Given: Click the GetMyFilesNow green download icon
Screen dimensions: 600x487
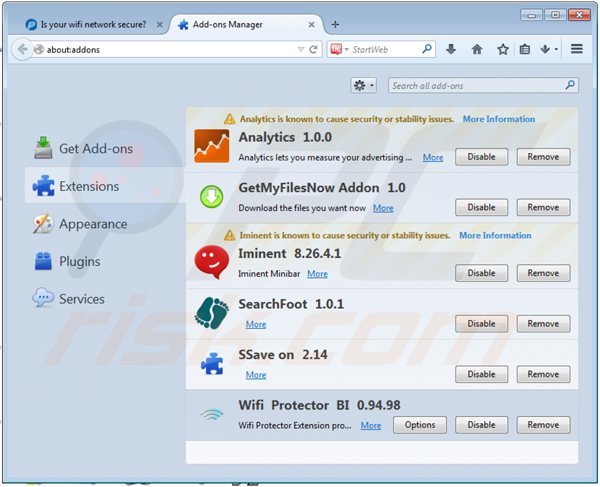Looking at the screenshot, I should 212,196.
